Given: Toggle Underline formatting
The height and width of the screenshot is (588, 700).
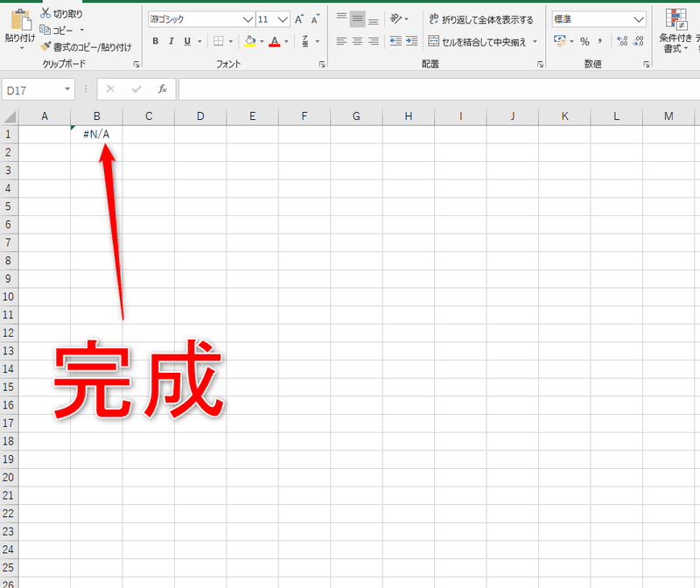Looking at the screenshot, I should [187, 41].
